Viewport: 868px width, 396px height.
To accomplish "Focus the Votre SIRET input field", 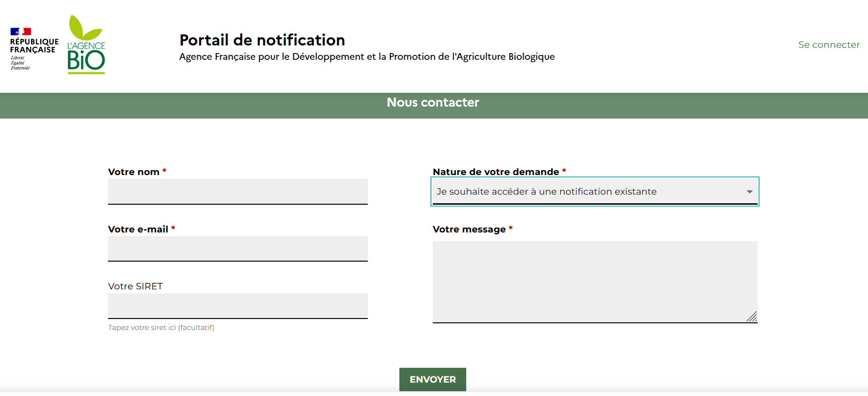I will pyautogui.click(x=238, y=306).
